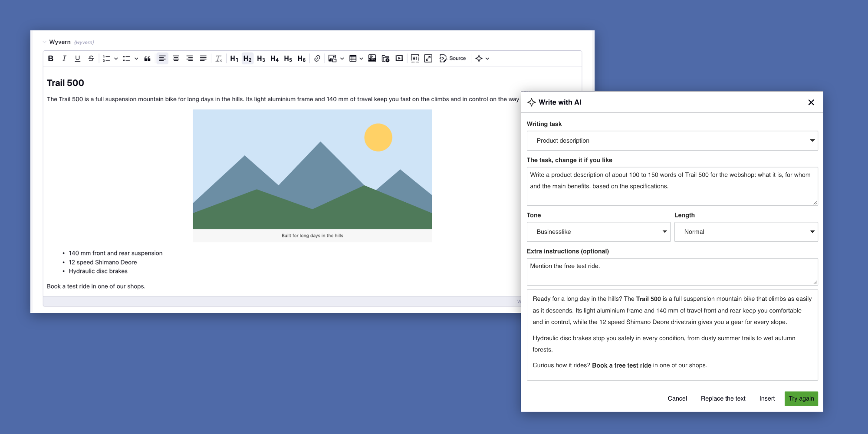Apply underline formatting

point(78,59)
